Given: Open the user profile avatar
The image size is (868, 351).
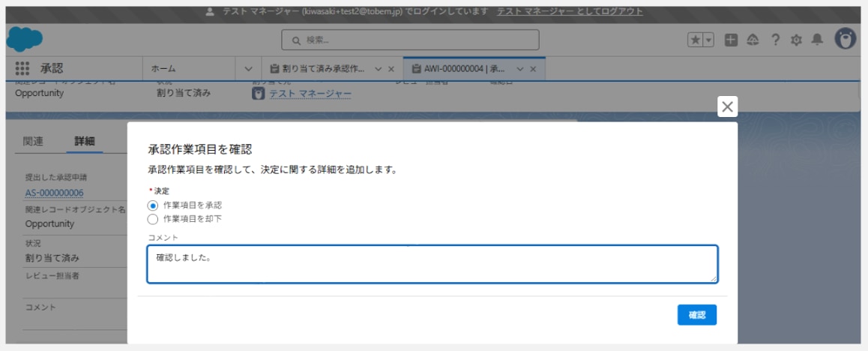Looking at the screenshot, I should click(x=845, y=39).
